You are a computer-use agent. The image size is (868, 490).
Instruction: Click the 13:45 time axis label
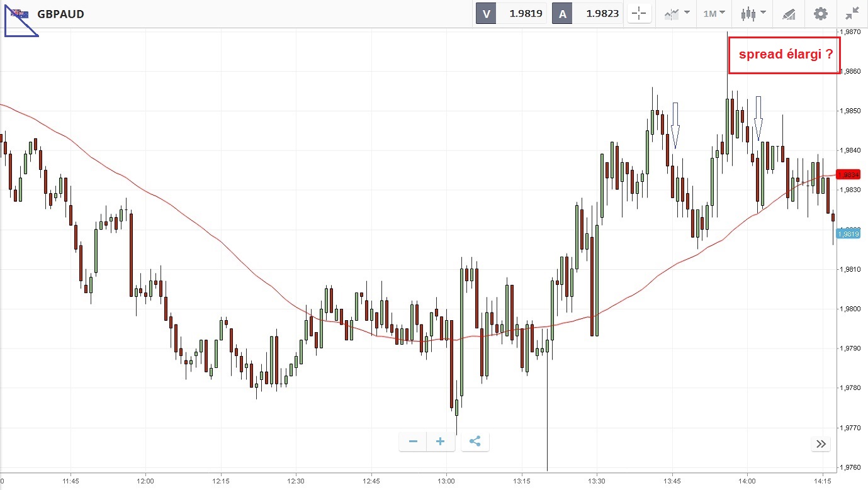pyautogui.click(x=672, y=482)
